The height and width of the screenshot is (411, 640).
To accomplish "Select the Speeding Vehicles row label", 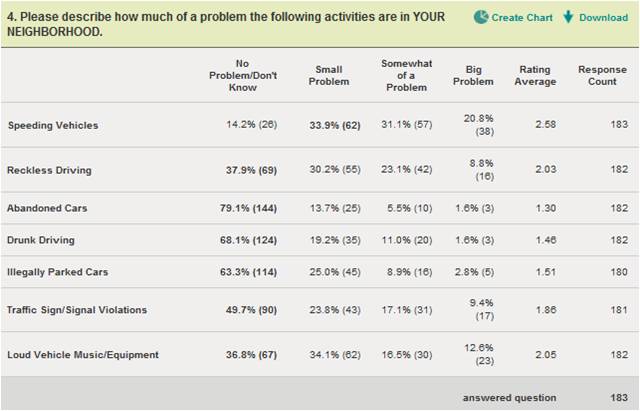I will pyautogui.click(x=53, y=125).
